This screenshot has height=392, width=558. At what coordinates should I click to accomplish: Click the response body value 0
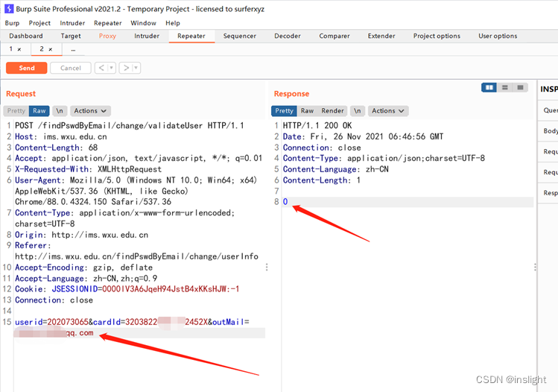pos(285,202)
